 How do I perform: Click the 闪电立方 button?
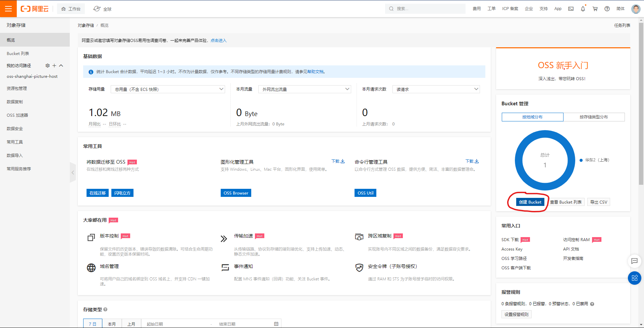[122, 193]
